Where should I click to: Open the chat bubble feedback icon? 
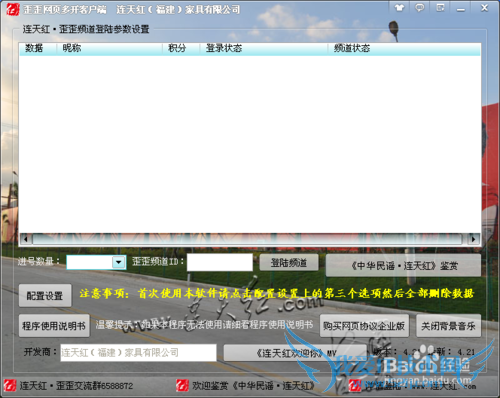(x=419, y=8)
